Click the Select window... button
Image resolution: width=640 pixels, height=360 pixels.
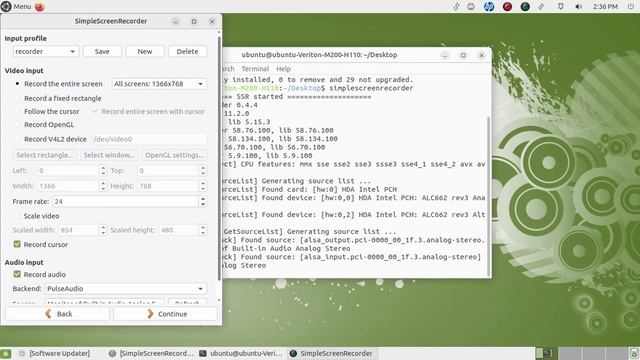pos(109,155)
